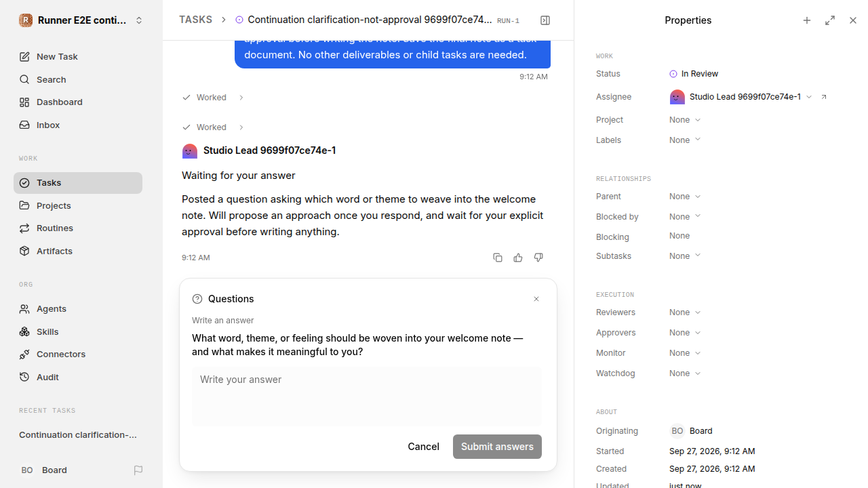Go to the Inbox
This screenshot has height=488, width=868.
[78, 125]
